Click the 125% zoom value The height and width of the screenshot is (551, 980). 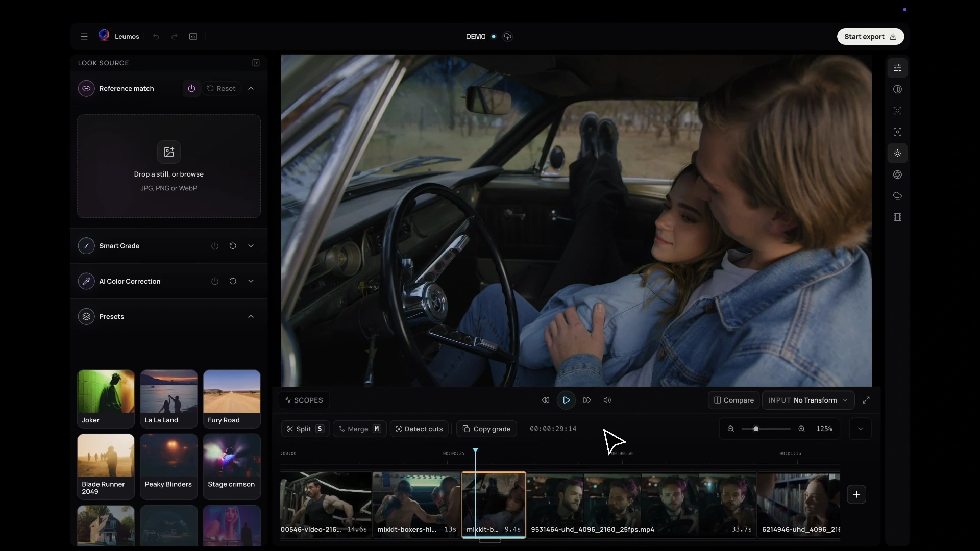[x=824, y=429]
